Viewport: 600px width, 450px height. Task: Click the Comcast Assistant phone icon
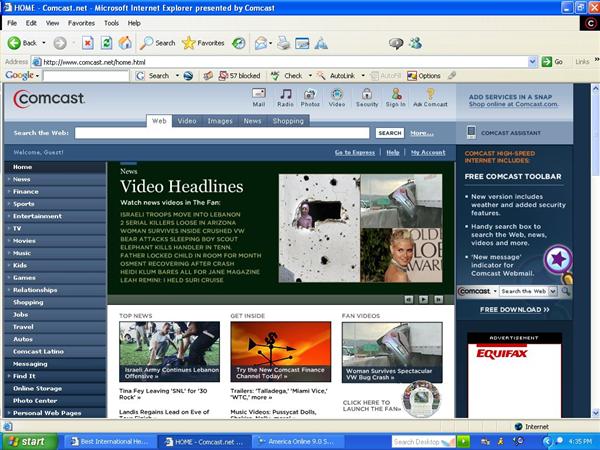tap(471, 132)
